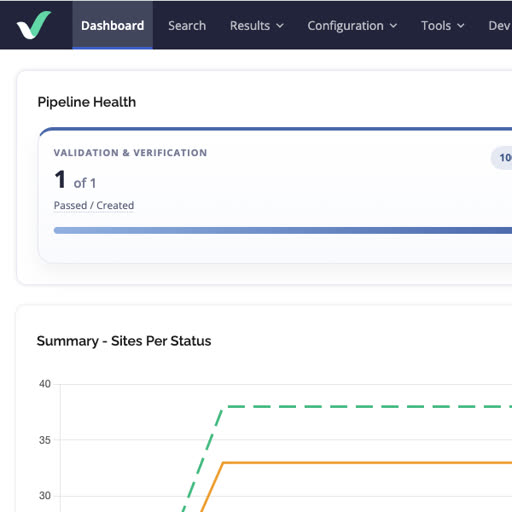The image size is (512, 512).
Task: Click the percentage badge in Validation card
Action: (502, 158)
